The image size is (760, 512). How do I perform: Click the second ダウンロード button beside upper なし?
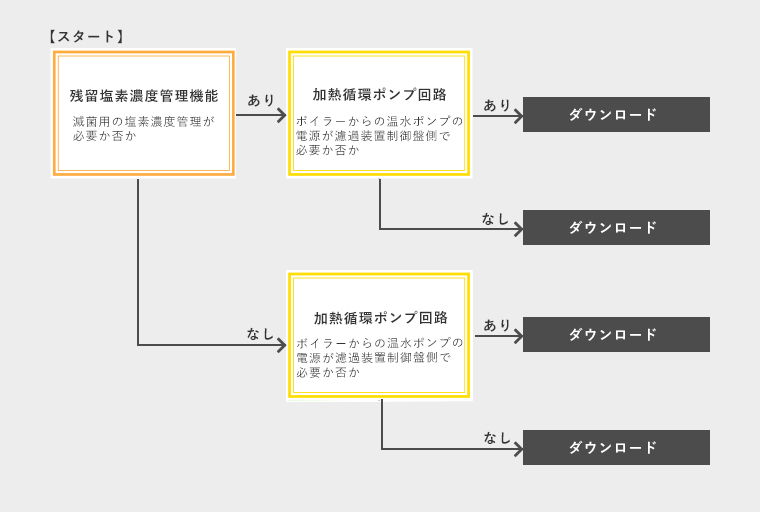(616, 227)
